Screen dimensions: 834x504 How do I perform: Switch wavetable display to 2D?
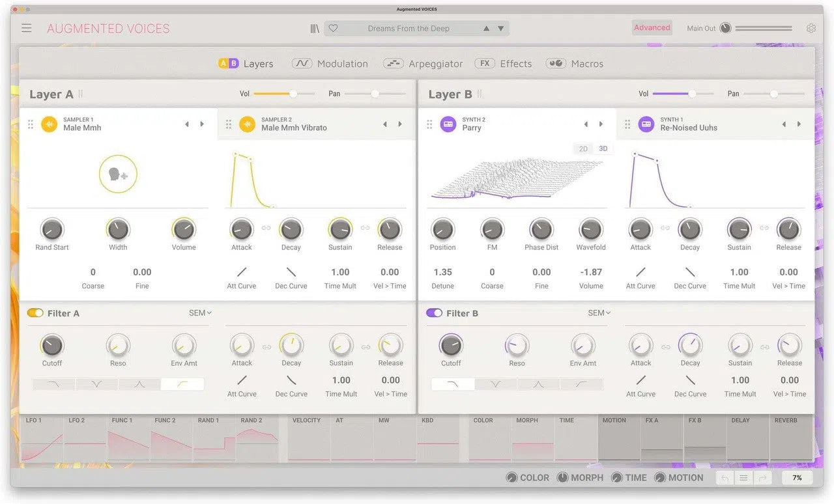pyautogui.click(x=583, y=149)
